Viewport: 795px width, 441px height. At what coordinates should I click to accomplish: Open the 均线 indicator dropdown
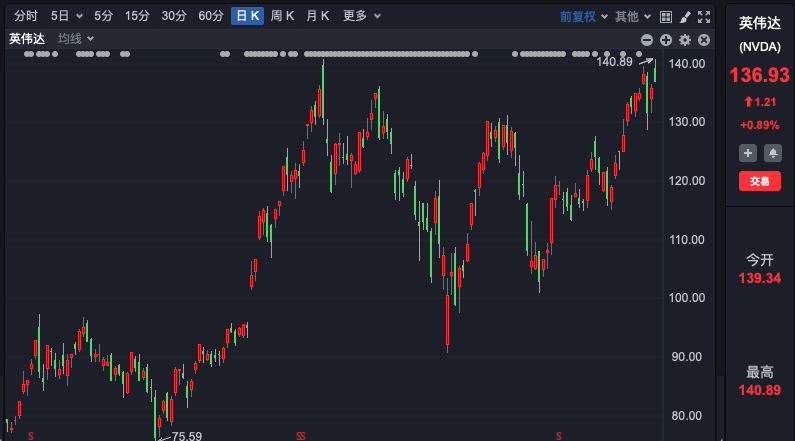(x=76, y=39)
